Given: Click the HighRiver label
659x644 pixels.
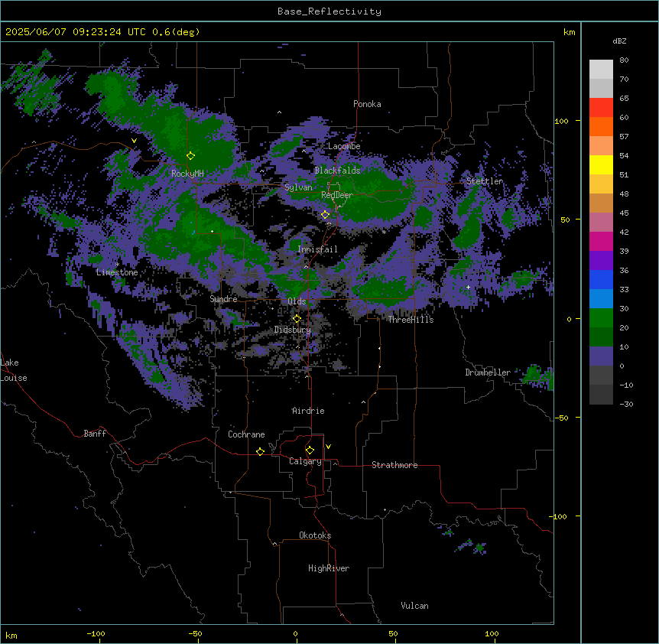Looking at the screenshot, I should (329, 568).
